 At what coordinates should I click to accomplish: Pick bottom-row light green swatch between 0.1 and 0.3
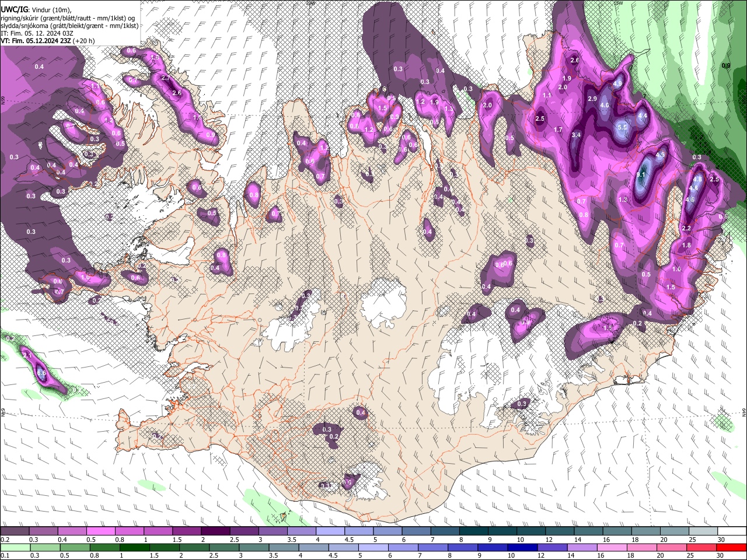click(x=15, y=547)
